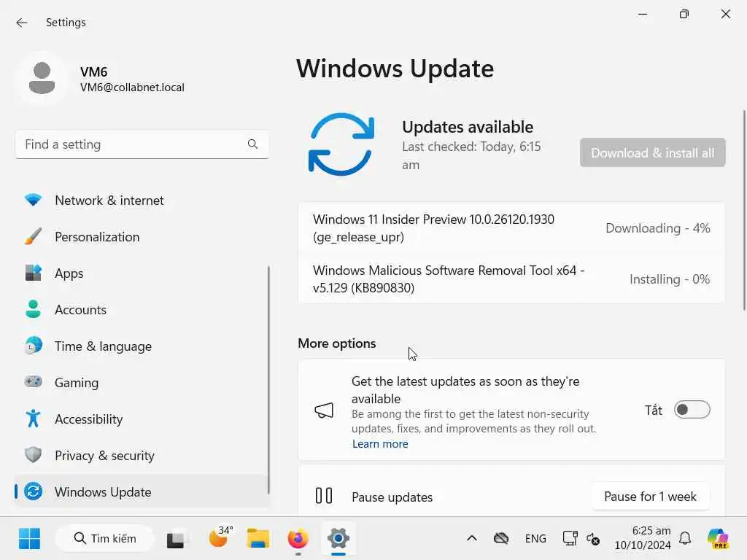Open the notification bell
Image resolution: width=747 pixels, height=560 pixels.
click(x=685, y=539)
